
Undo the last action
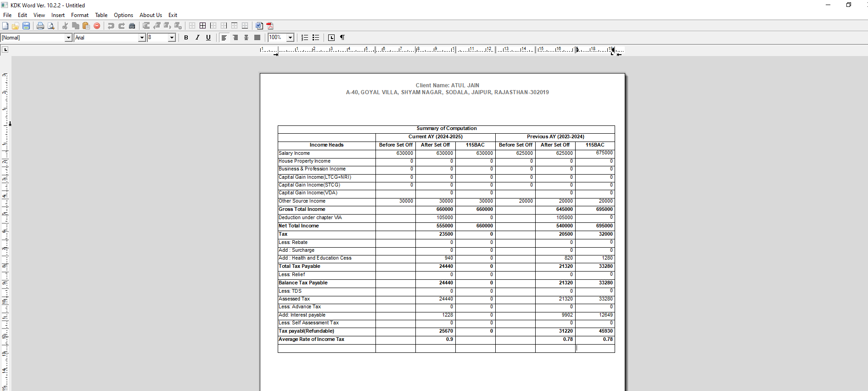111,26
